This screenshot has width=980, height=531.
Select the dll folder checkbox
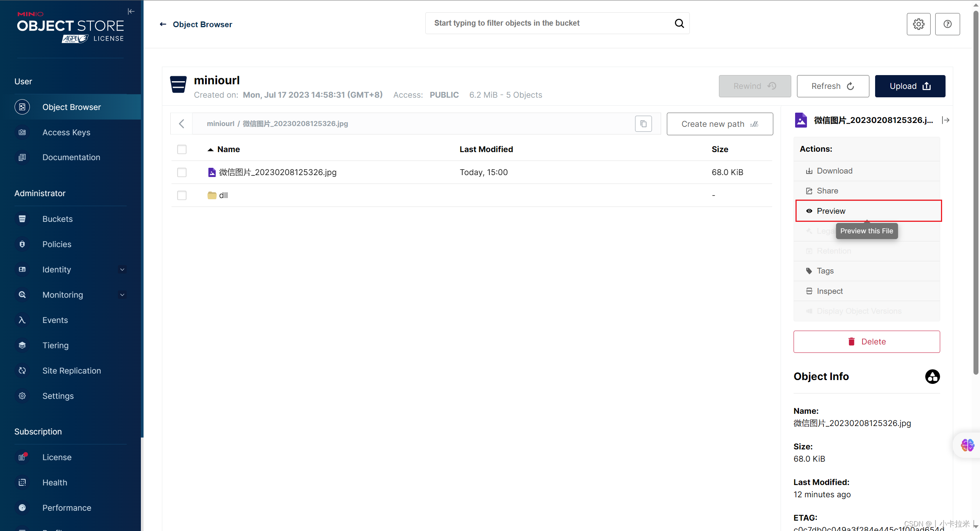tap(182, 195)
